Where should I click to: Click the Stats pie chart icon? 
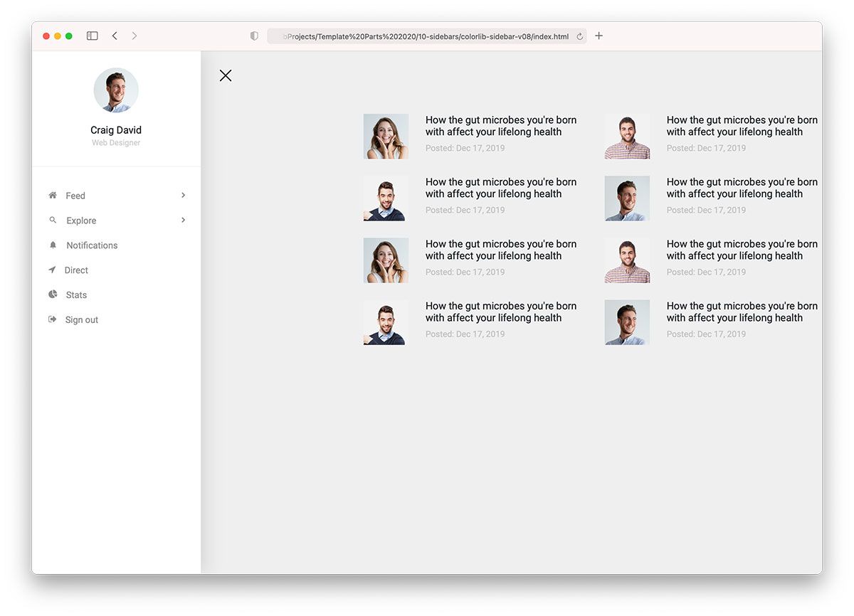click(53, 294)
